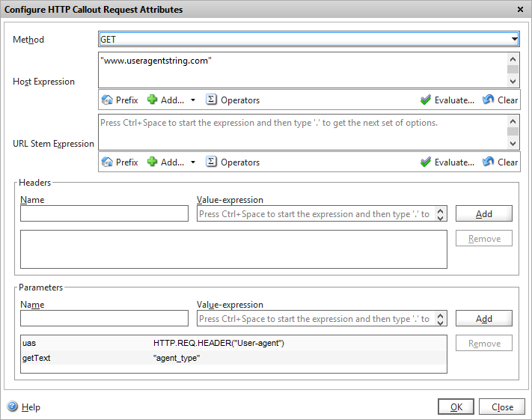Expand the Add dropdown arrow under Host Expression
Image resolution: width=532 pixels, height=420 pixels.
coord(192,100)
